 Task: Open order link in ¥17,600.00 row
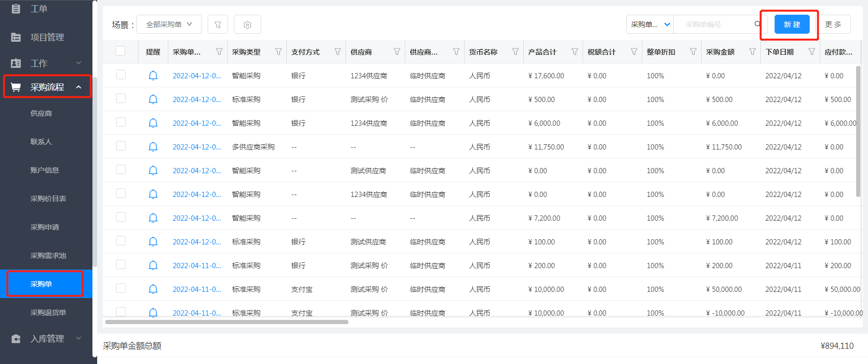[x=197, y=76]
